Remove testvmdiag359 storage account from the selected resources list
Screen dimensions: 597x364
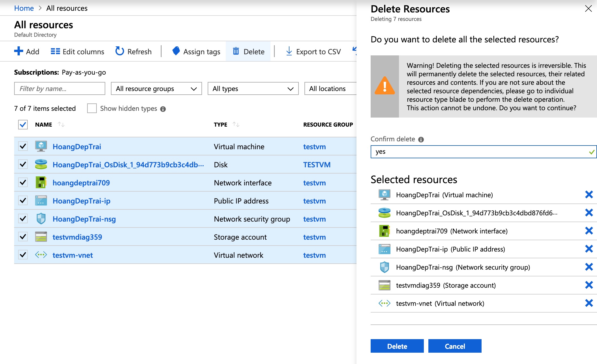pyautogui.click(x=589, y=285)
